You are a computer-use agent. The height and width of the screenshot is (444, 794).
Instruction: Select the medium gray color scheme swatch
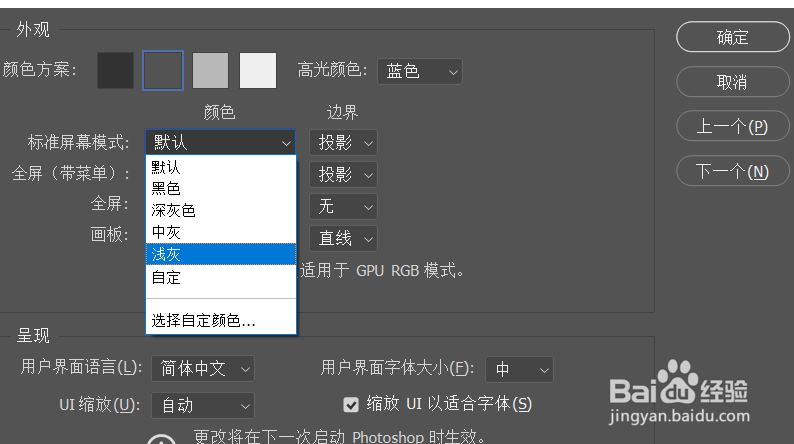(x=211, y=70)
